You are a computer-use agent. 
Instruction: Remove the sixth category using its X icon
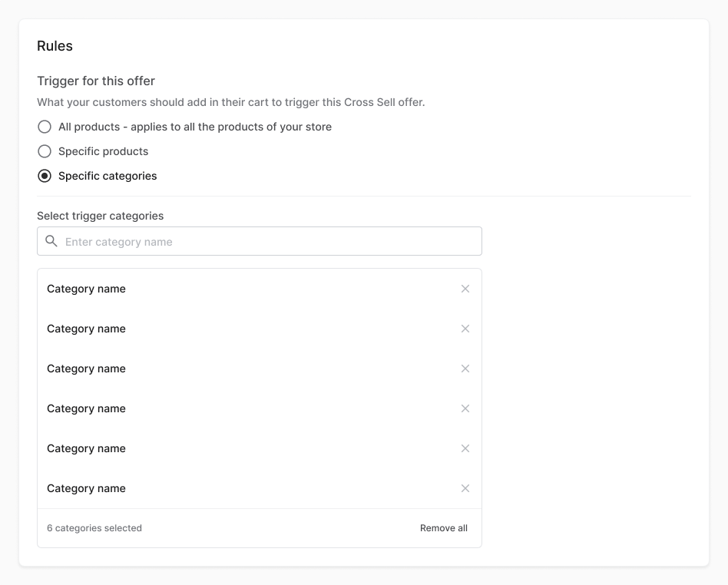click(465, 488)
